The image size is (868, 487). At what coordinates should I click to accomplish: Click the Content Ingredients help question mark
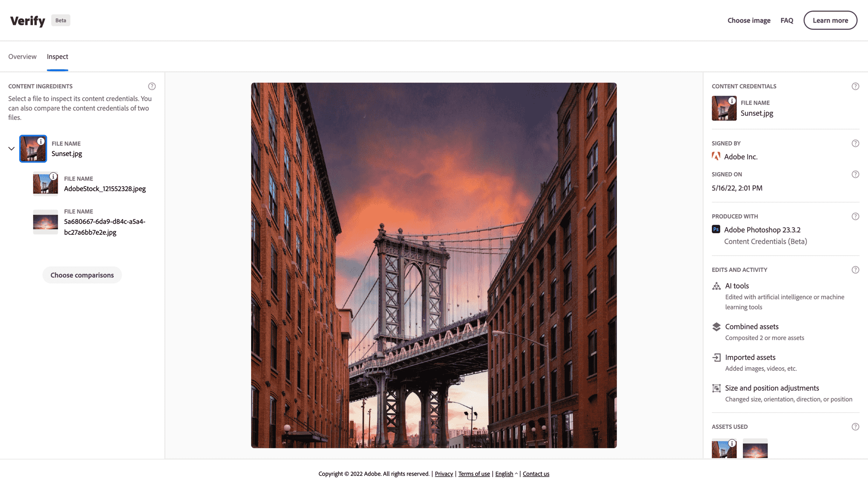152,86
